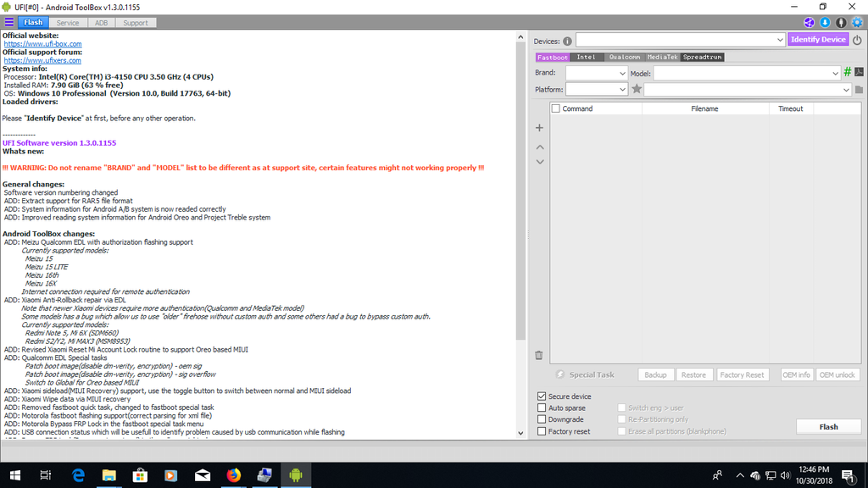868x488 pixels.
Task: Launch Firefox from the taskbar
Action: coord(234,475)
